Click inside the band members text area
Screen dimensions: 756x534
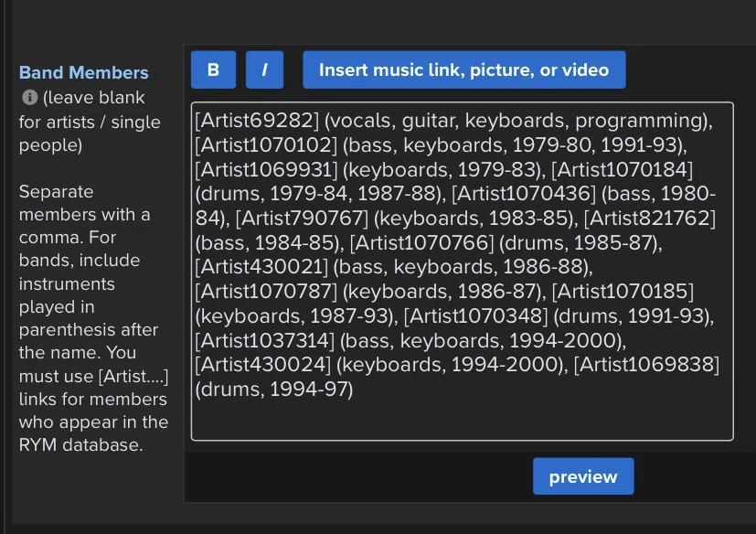point(462,271)
